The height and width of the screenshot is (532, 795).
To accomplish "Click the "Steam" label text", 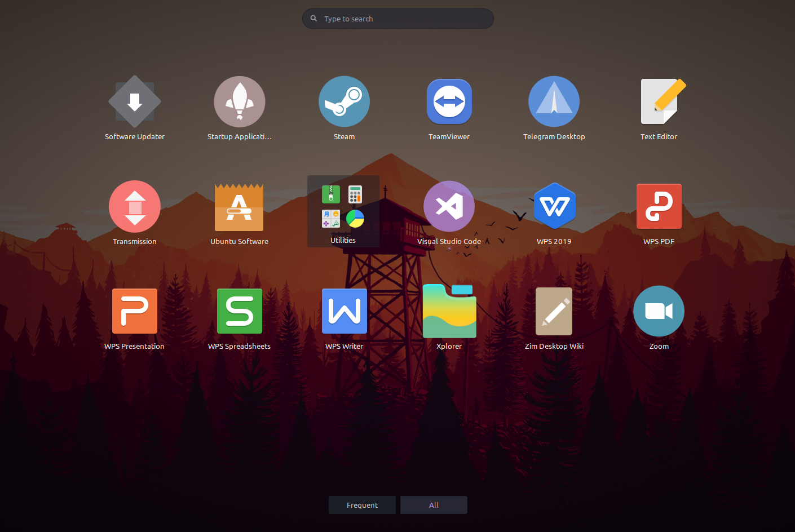I will tap(344, 137).
